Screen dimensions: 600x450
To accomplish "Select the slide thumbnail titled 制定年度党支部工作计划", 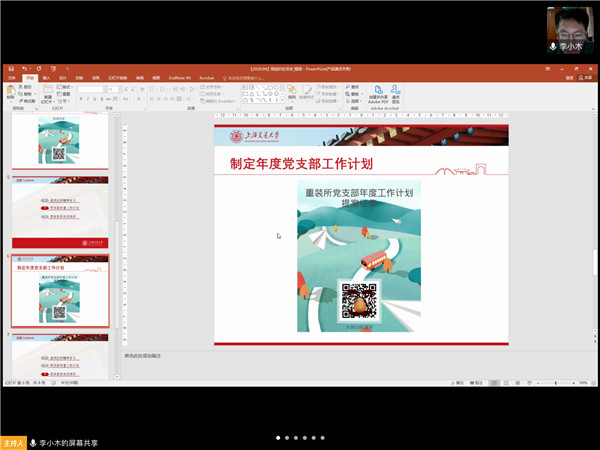I will coord(59,290).
